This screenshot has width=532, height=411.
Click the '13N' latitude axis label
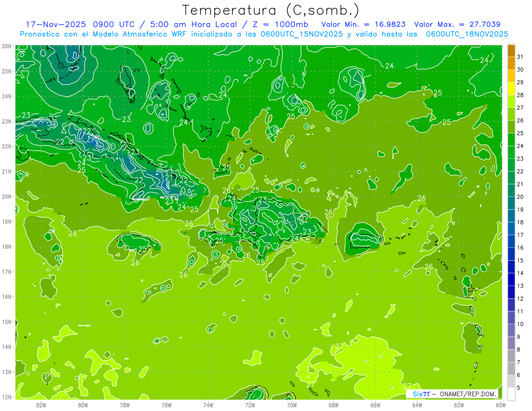7,372
